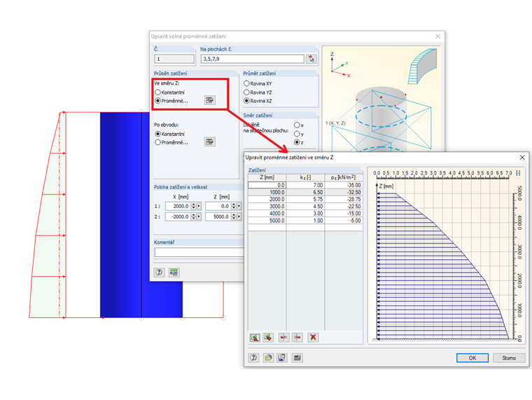Click X input field showing 2000.0
Screen dimensions: 532x400
[x=178, y=206]
